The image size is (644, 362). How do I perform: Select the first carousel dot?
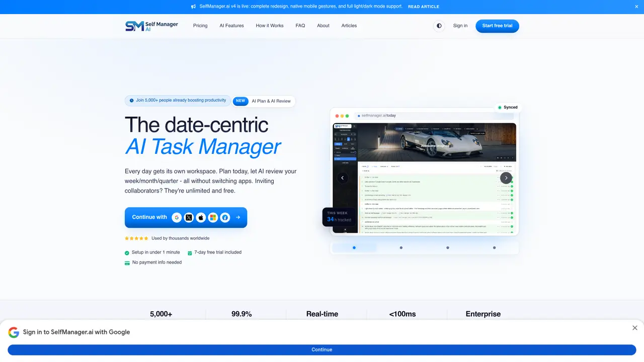point(354,247)
